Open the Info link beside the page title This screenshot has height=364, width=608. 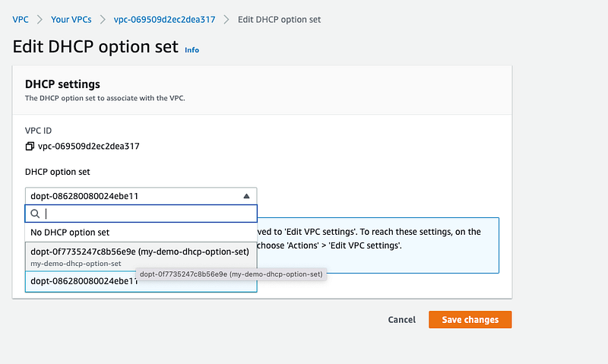click(x=192, y=50)
